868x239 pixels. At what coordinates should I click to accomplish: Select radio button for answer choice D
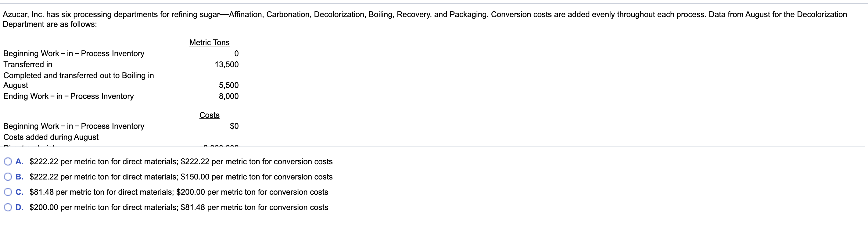8,207
